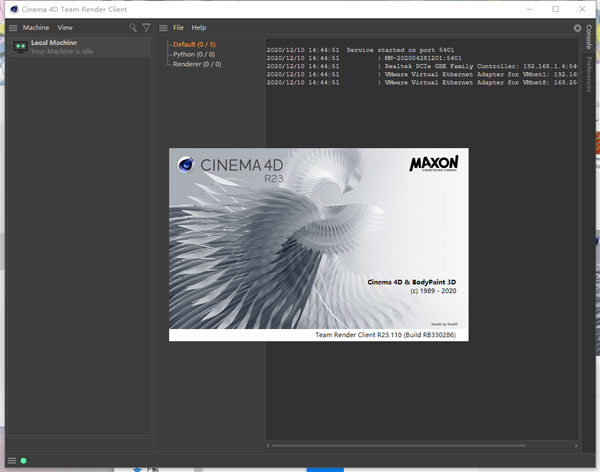Viewport: 600px width, 472px height.
Task: Open the Machine menu
Action: click(x=36, y=28)
